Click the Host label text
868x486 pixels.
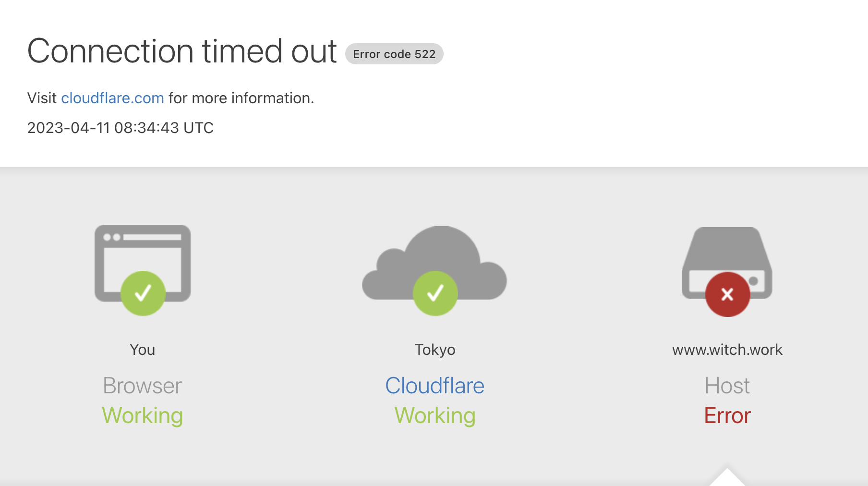pyautogui.click(x=727, y=386)
